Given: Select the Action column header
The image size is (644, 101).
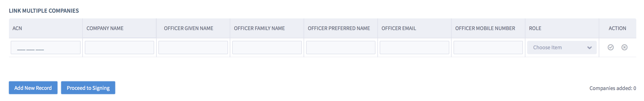Looking at the screenshot, I should [x=617, y=28].
